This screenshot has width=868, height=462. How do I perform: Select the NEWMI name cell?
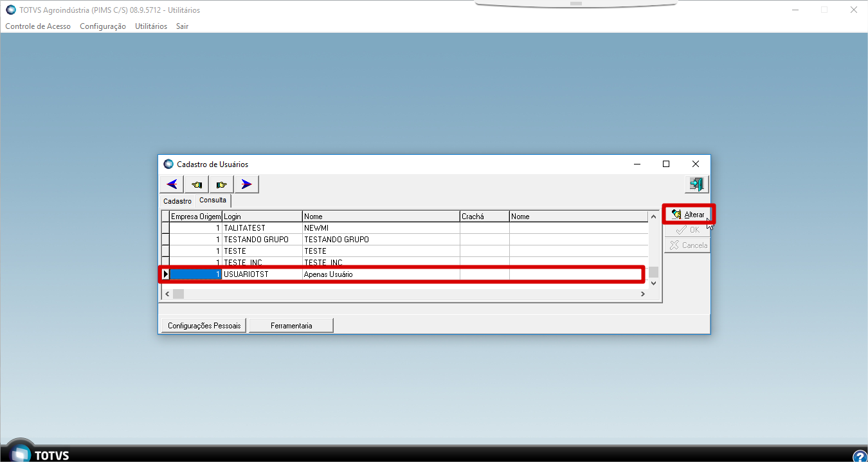pos(381,228)
